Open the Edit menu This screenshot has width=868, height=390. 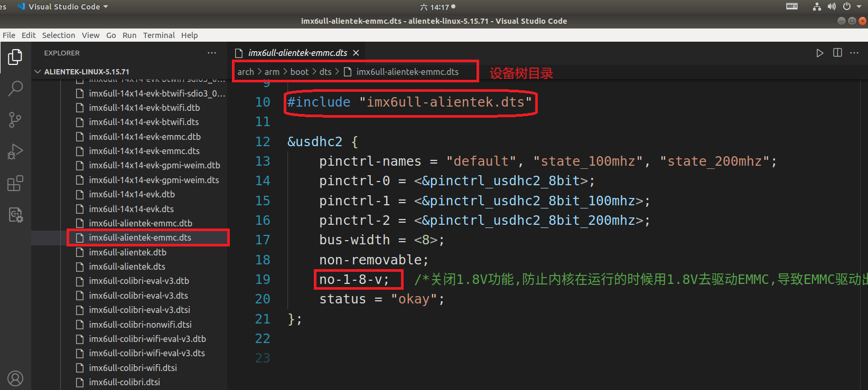click(29, 35)
